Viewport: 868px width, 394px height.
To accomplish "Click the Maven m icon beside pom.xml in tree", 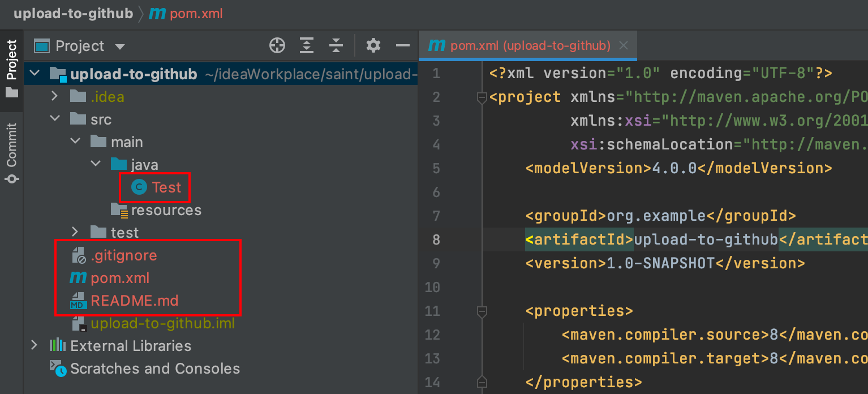I will (78, 278).
